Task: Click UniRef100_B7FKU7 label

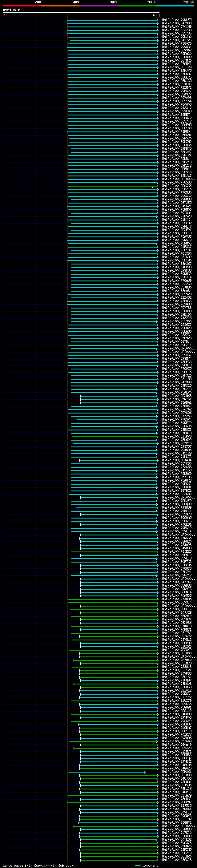Action: click(x=177, y=74)
